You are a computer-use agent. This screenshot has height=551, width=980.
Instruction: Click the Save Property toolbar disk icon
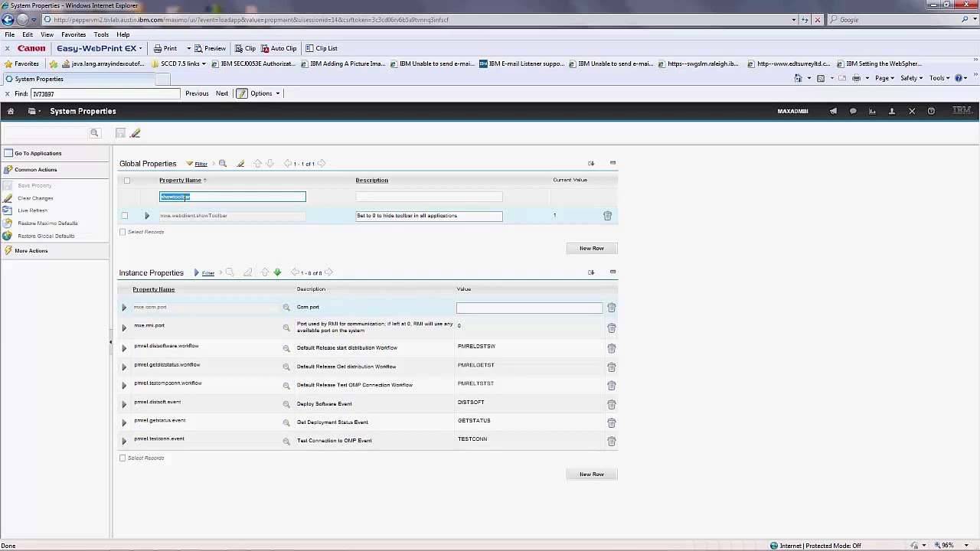tap(120, 133)
